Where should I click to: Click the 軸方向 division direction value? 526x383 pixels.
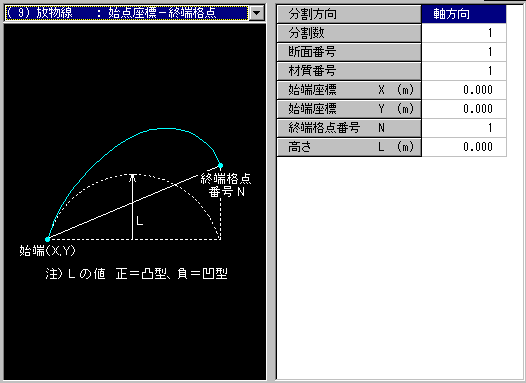[x=464, y=14]
